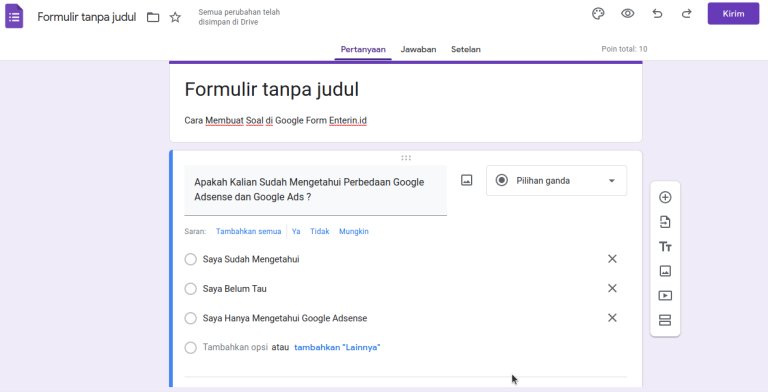This screenshot has height=392, width=768.
Task: Add the 'Tidak' suggested option
Action: 319,231
